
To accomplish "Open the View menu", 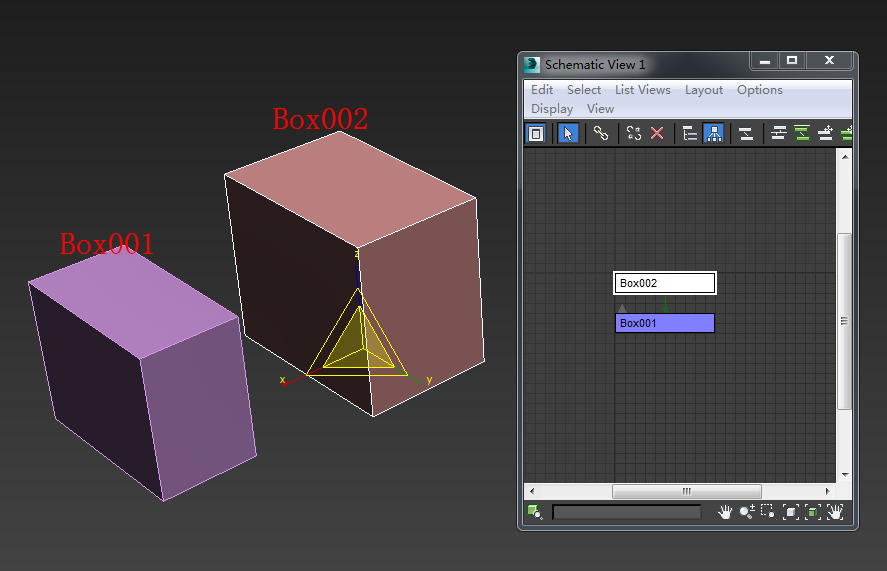I will (600, 109).
